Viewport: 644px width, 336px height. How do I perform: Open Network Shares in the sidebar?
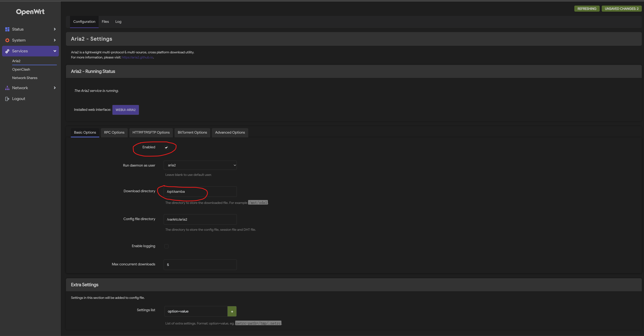pyautogui.click(x=25, y=78)
